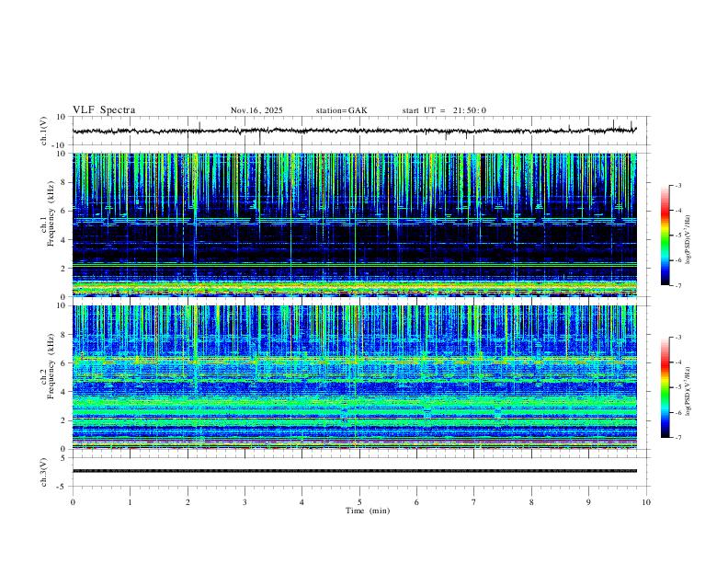Click inside the ch.1 spectrogram panel
728x563 pixels.
coord(354,224)
